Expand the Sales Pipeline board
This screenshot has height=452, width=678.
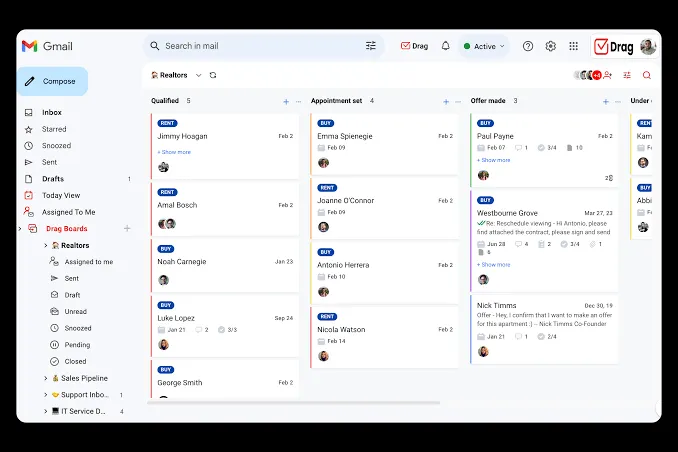46,378
